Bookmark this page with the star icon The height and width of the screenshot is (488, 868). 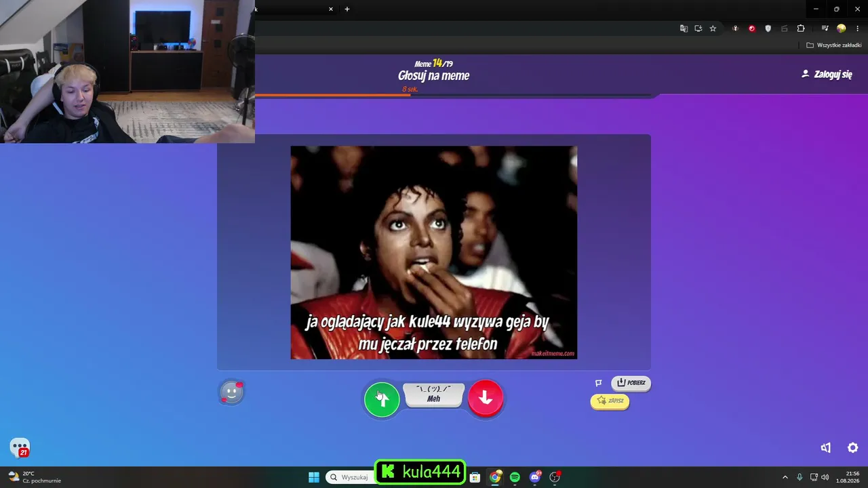coord(713,28)
